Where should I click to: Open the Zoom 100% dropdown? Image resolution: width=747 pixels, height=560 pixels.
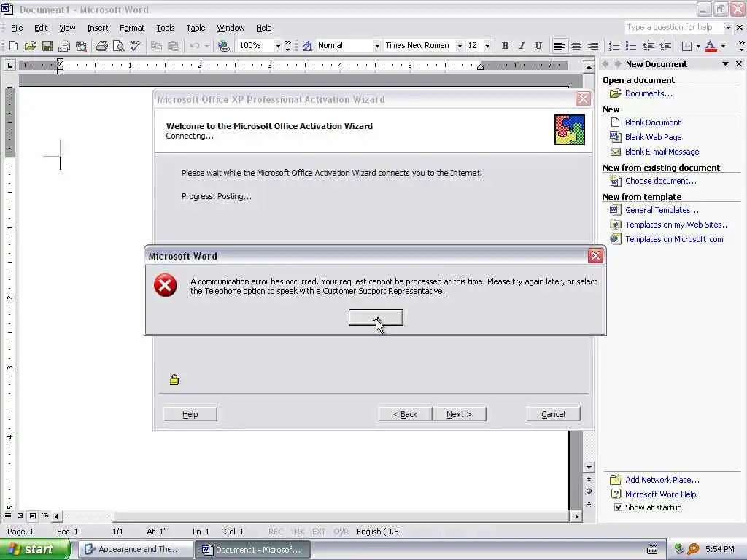[278, 46]
